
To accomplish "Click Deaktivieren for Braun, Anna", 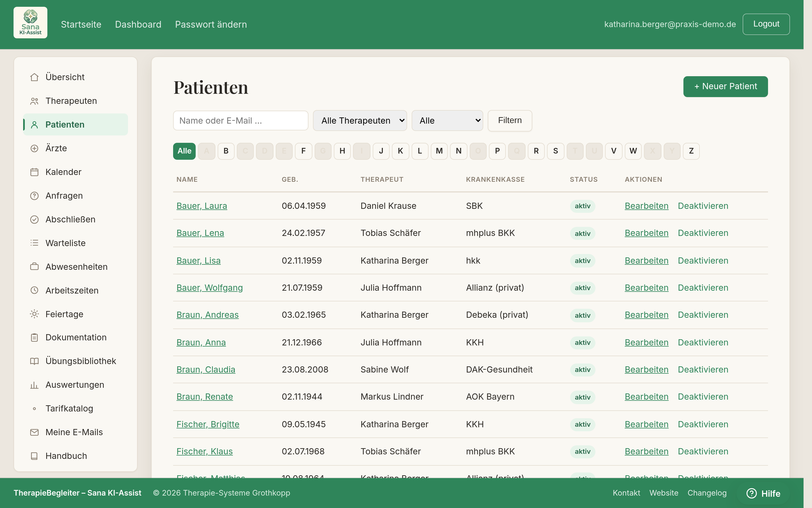I will 703,342.
